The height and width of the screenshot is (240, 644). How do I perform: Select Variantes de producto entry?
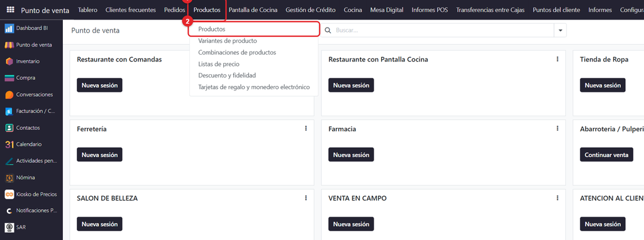254,41
